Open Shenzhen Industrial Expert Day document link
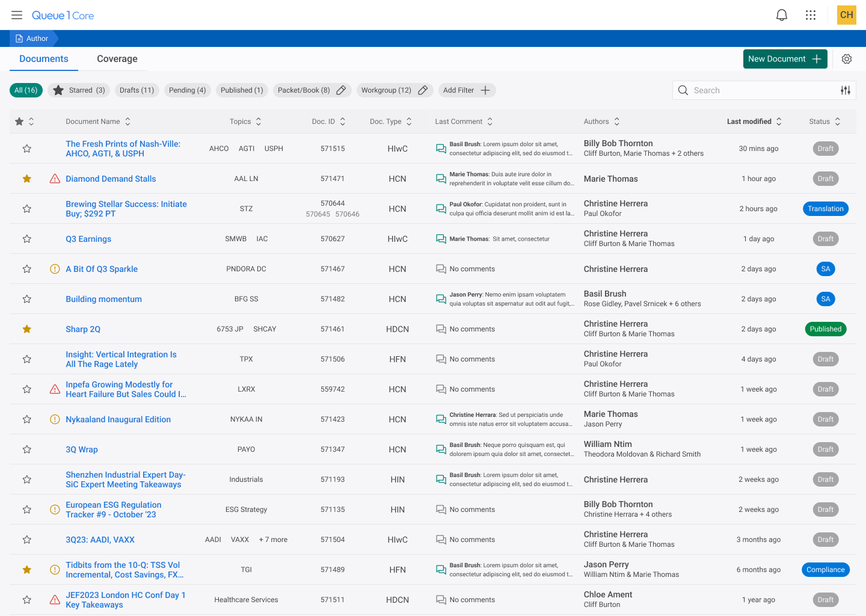 click(x=126, y=479)
